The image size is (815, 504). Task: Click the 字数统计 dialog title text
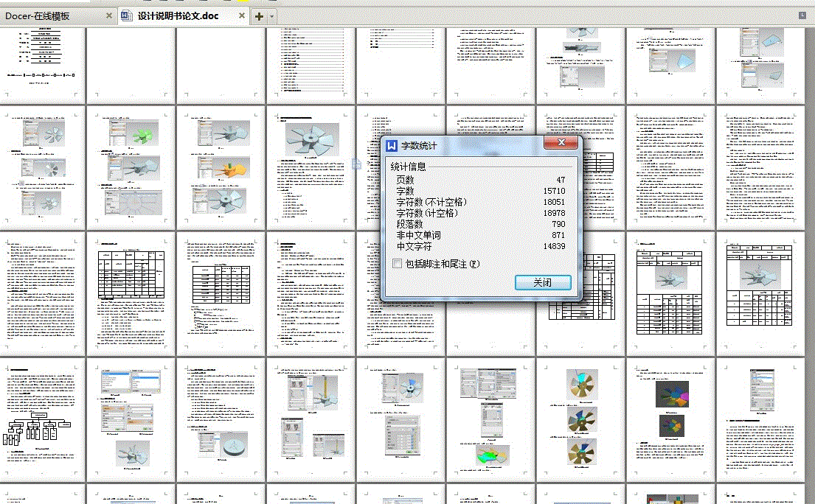pos(419,146)
